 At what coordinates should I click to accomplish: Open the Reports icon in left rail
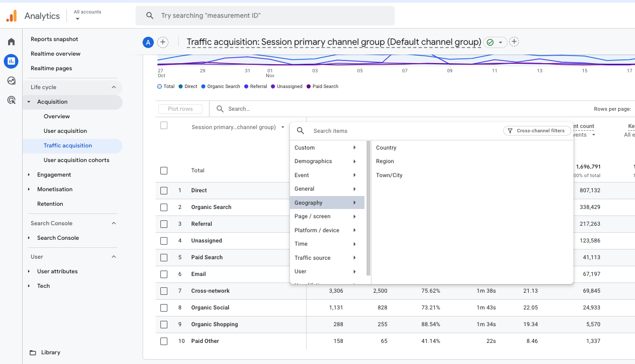[x=11, y=61]
